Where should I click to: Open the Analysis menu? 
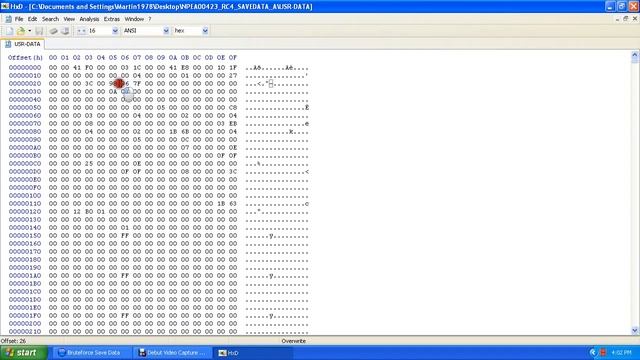click(x=89, y=19)
